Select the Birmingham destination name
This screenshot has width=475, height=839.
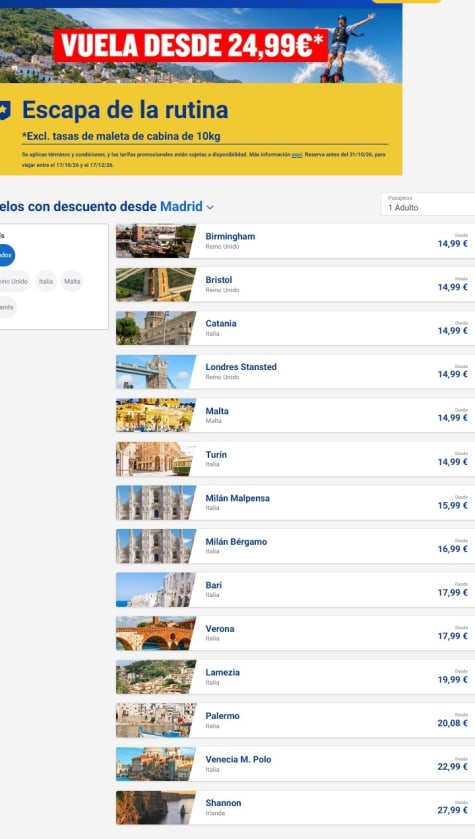click(x=230, y=237)
